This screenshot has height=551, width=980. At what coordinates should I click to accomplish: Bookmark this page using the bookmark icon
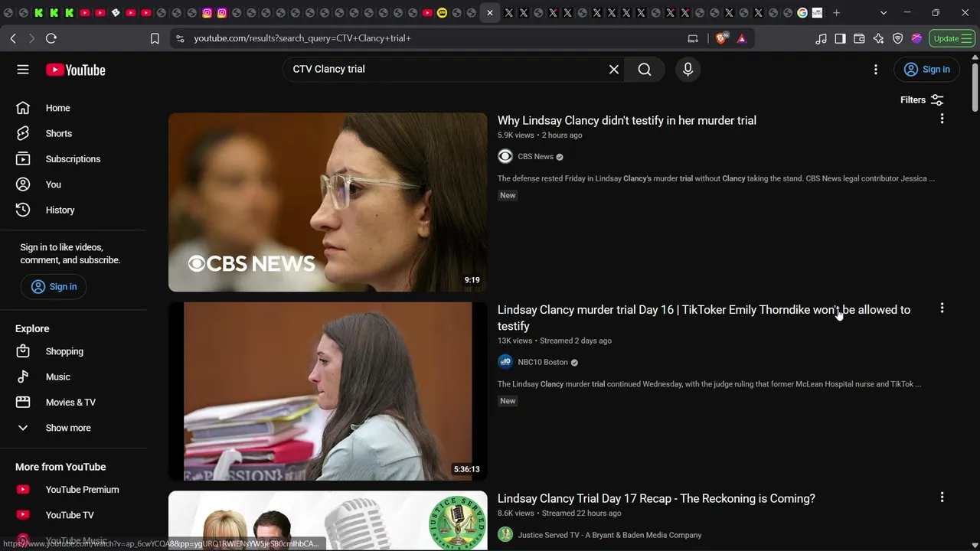(x=155, y=38)
